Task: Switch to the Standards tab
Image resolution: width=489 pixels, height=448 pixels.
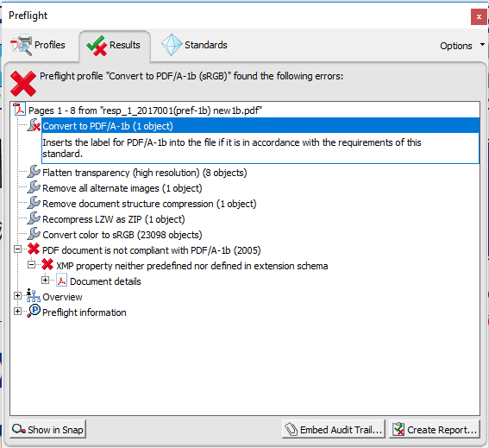Action: click(194, 45)
